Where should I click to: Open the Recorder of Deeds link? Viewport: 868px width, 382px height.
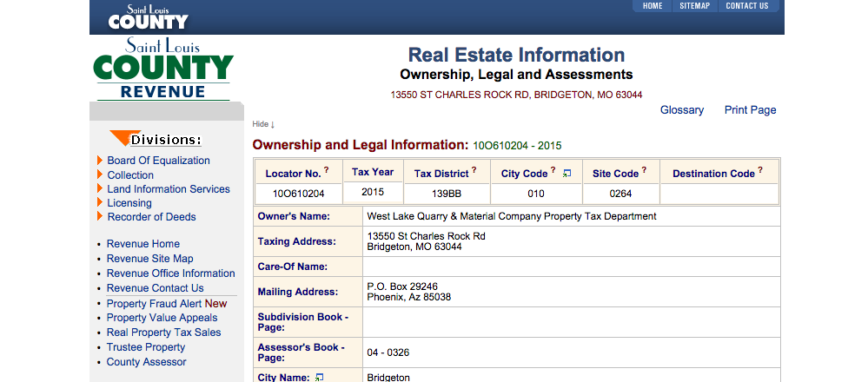[x=151, y=217]
